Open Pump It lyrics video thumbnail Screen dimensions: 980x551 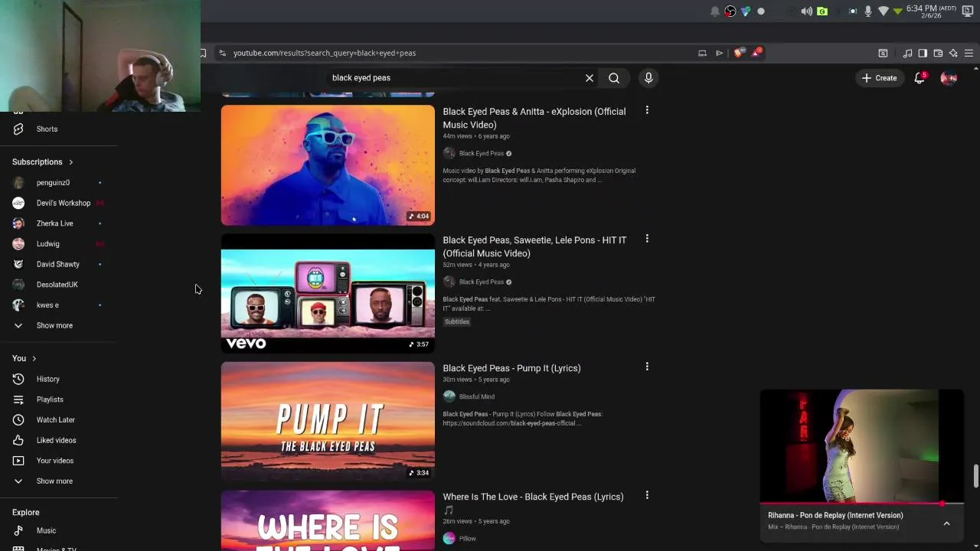[x=328, y=422]
